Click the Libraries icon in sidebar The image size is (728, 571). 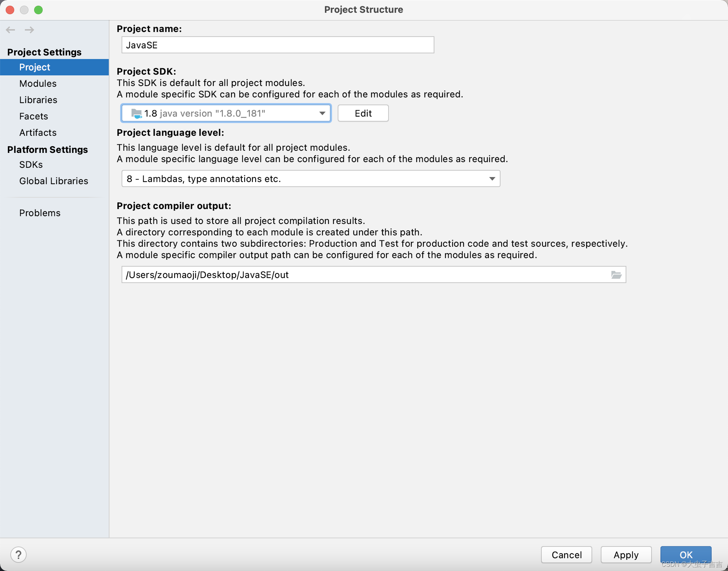coord(37,99)
